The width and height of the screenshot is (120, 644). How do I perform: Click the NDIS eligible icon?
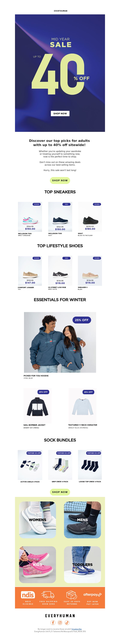click(28, 595)
